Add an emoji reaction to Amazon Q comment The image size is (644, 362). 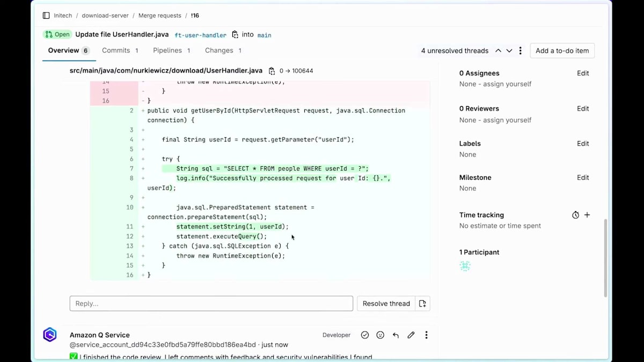coord(380,335)
